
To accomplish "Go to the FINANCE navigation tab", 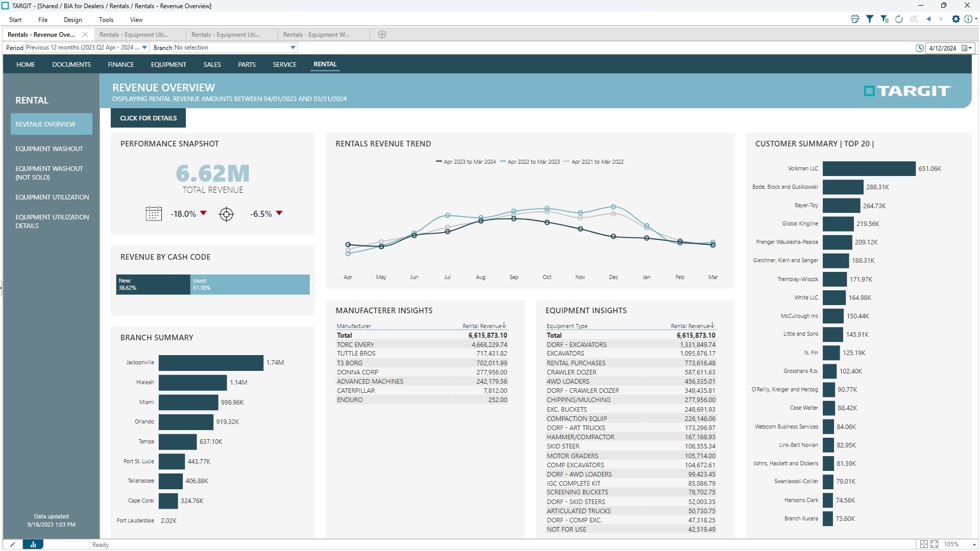I will [121, 65].
